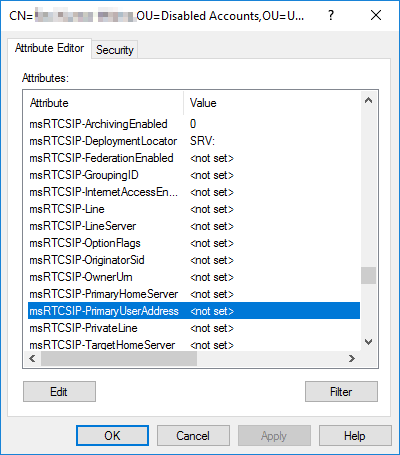Open the Filter button options
Screen dimensions: 400x455
click(x=341, y=392)
